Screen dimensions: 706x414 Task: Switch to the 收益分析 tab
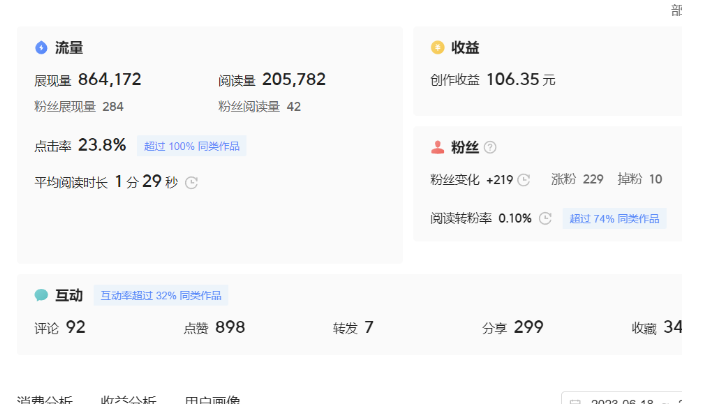coord(128,403)
